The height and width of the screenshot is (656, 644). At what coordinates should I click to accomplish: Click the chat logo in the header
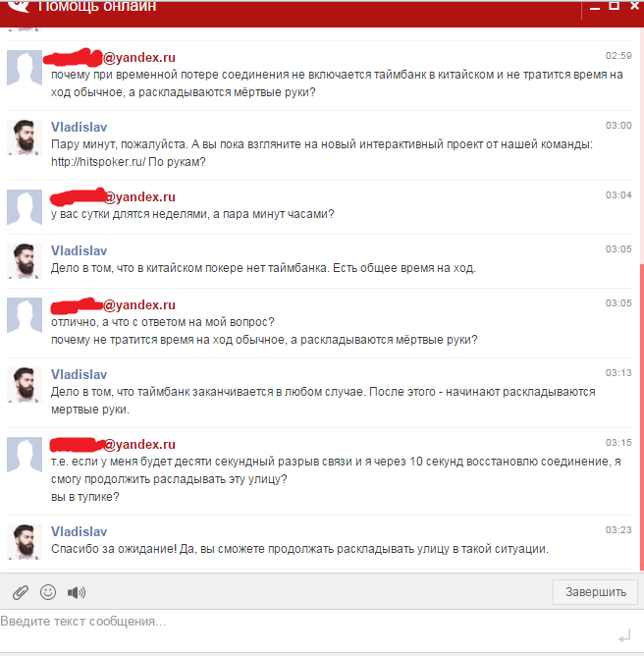16,6
